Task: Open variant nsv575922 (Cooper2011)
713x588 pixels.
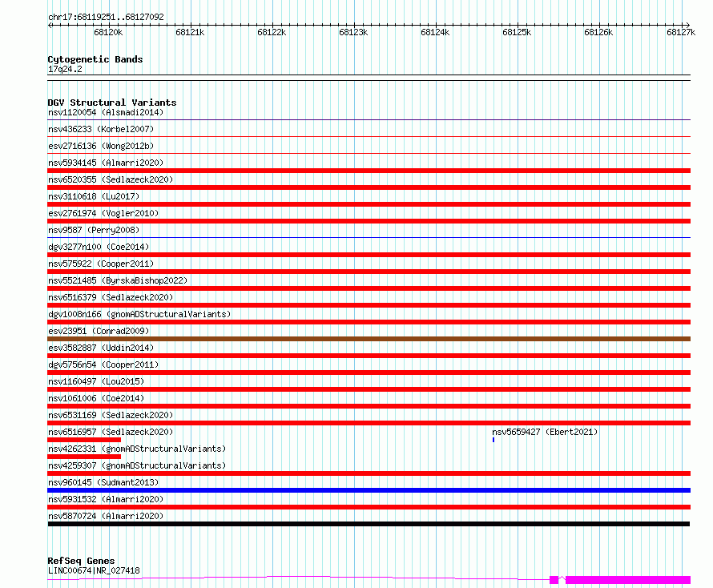Action: coord(101,264)
